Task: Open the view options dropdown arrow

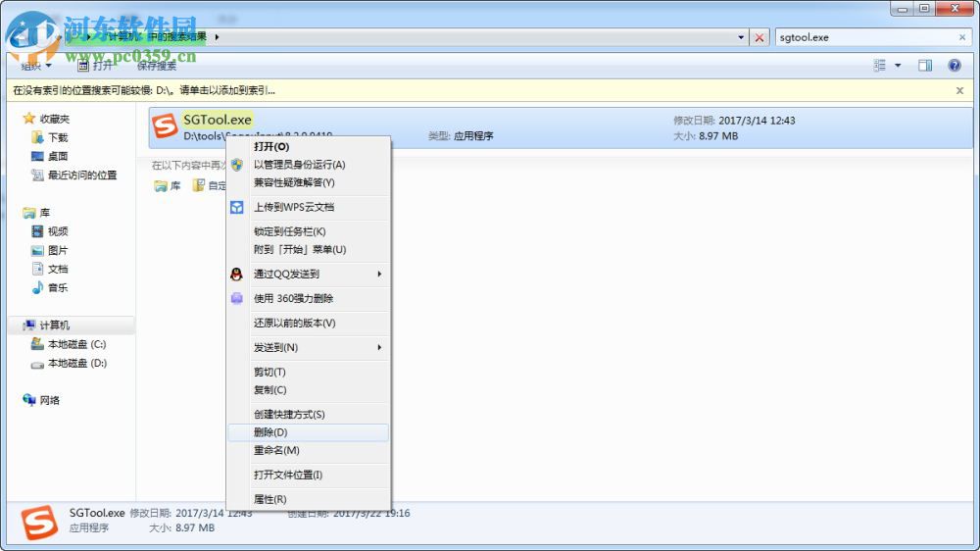Action: [x=898, y=65]
